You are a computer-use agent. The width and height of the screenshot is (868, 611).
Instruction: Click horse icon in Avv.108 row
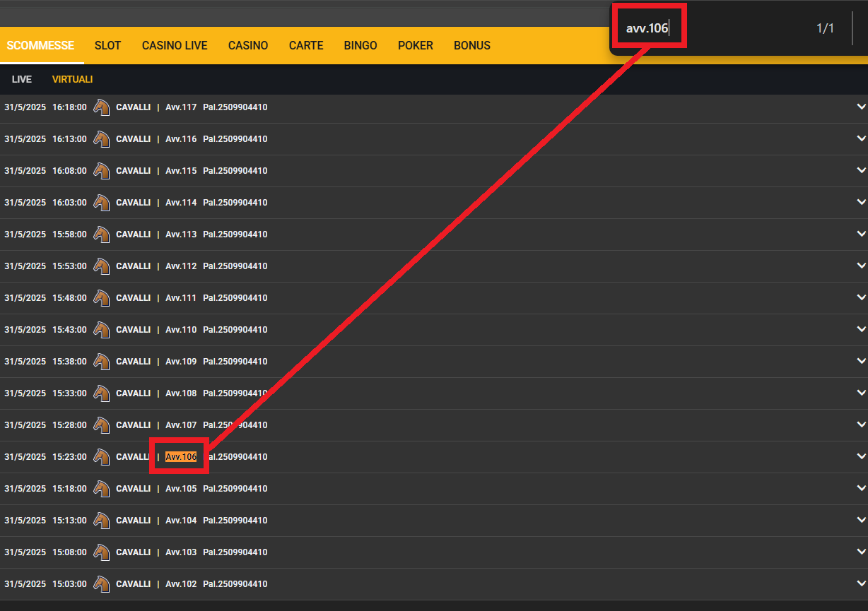(x=102, y=393)
